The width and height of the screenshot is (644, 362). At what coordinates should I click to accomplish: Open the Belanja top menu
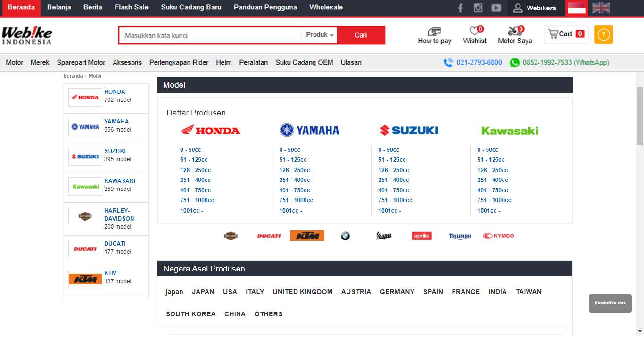click(x=59, y=8)
